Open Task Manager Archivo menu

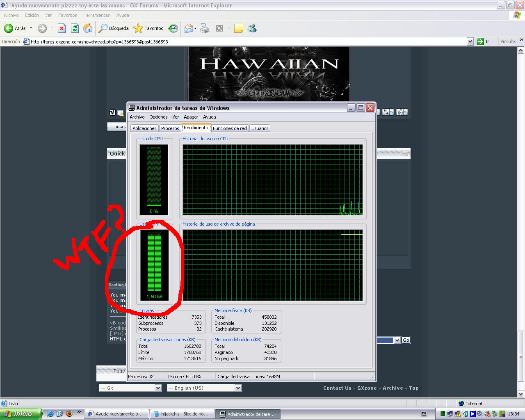(x=137, y=117)
